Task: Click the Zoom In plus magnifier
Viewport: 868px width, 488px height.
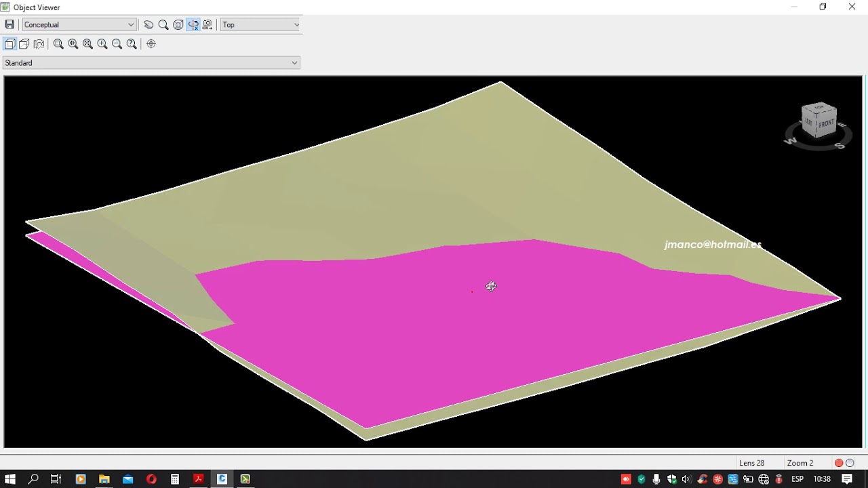Action: click(102, 43)
